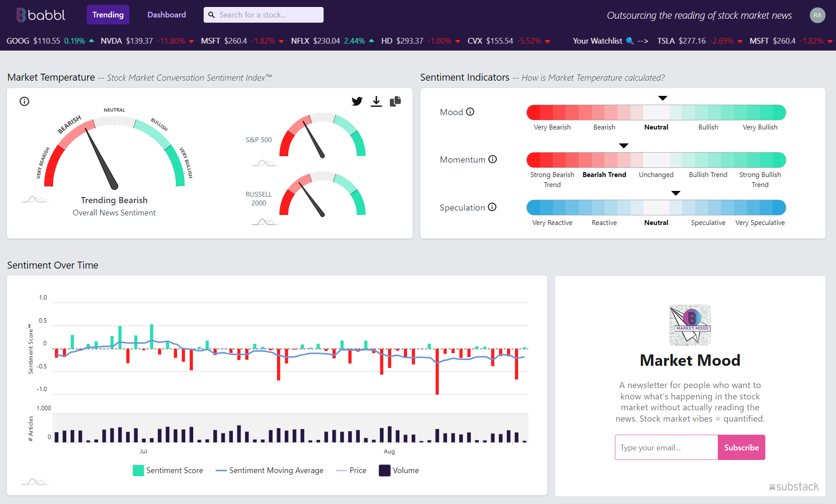Click the Market Mood newsletter logo
836x504 pixels.
pyautogui.click(x=690, y=325)
